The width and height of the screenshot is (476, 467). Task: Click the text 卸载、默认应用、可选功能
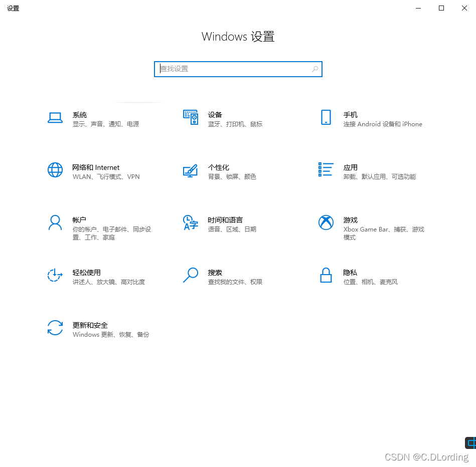click(x=380, y=177)
